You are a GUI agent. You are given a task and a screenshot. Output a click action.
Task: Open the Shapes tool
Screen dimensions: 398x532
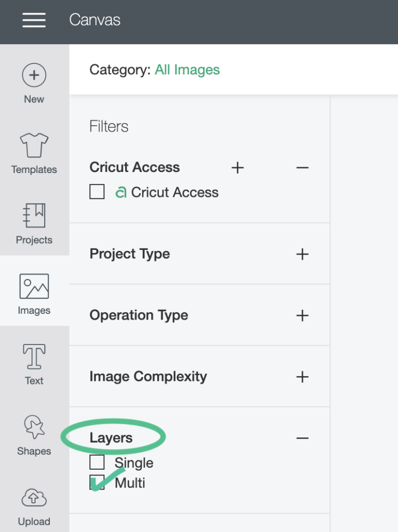coord(34,435)
